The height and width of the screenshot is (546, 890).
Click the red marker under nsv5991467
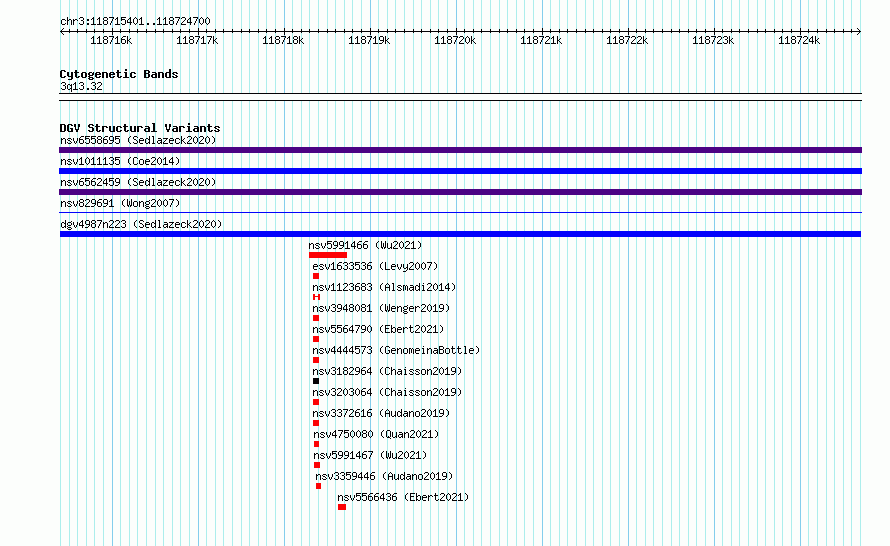317,465
